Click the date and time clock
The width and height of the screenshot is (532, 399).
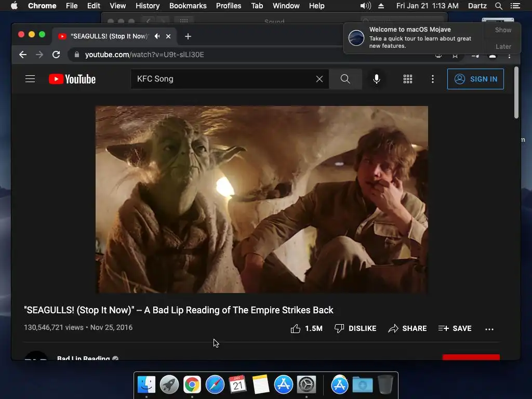[427, 6]
